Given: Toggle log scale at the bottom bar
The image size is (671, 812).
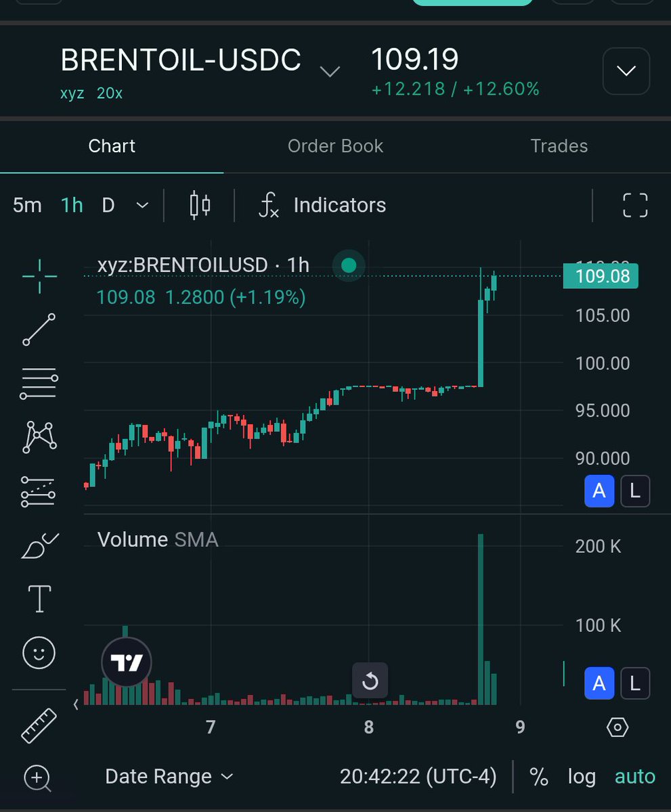Looking at the screenshot, I should tap(582, 777).
